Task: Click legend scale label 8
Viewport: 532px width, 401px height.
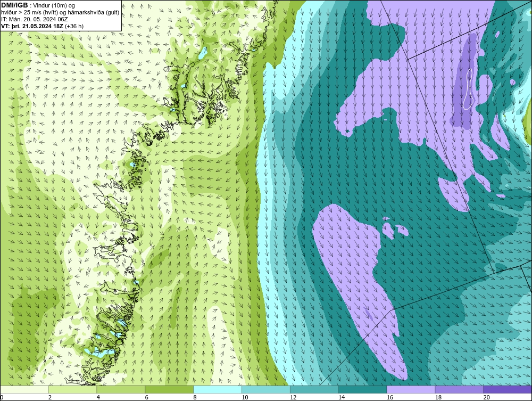Action: 195,397
